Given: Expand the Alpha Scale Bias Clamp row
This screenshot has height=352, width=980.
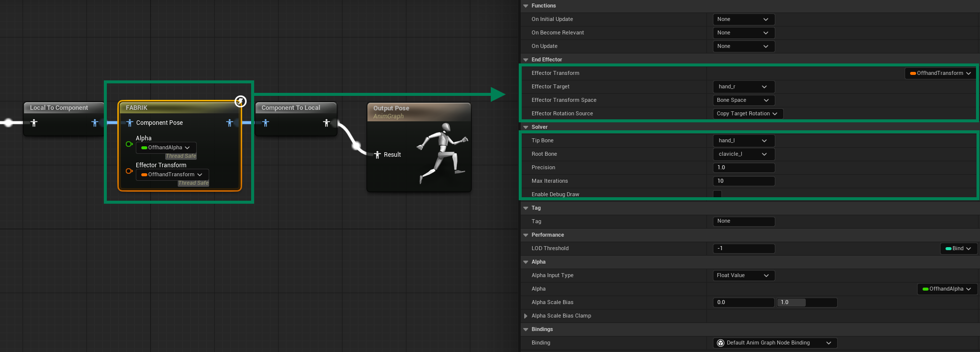Looking at the screenshot, I should pos(526,316).
